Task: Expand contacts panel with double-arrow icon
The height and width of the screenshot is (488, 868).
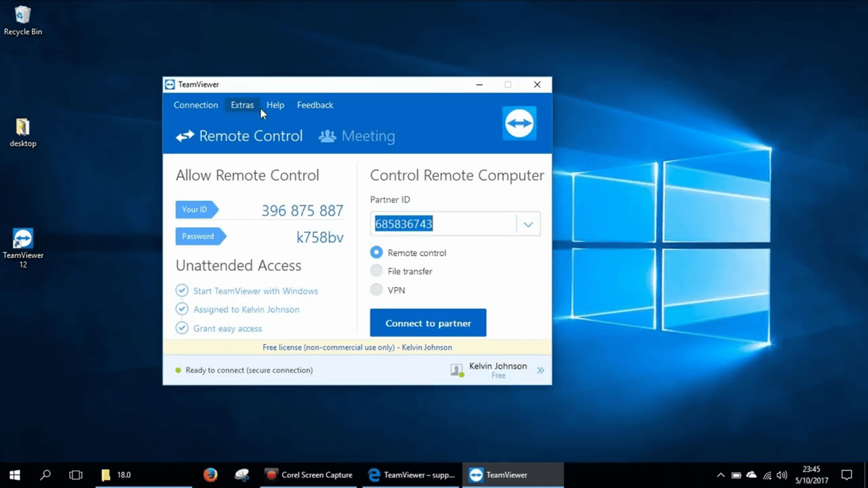Action: [540, 370]
